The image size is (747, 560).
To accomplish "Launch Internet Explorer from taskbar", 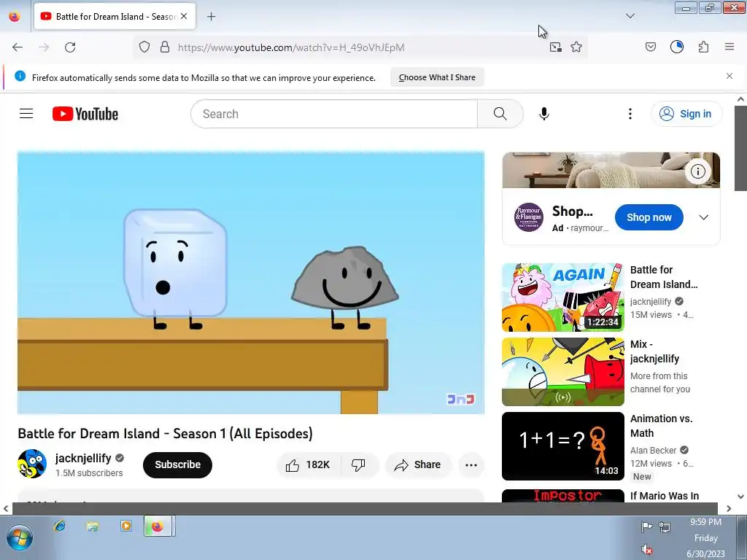I will (60, 526).
